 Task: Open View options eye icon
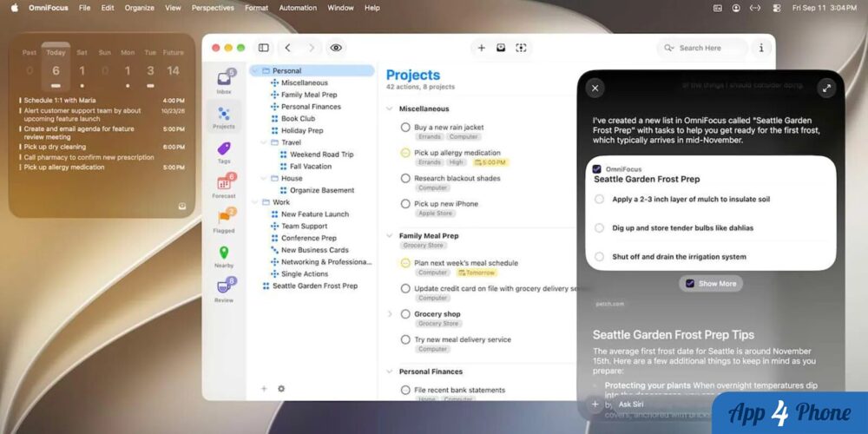click(x=336, y=48)
